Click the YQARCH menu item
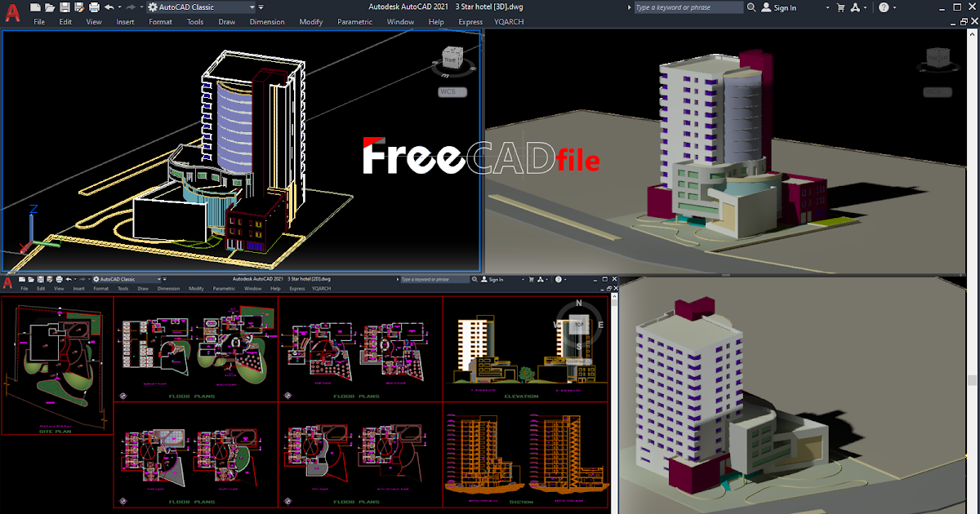Screen dimensions: 980x514 coord(509,22)
